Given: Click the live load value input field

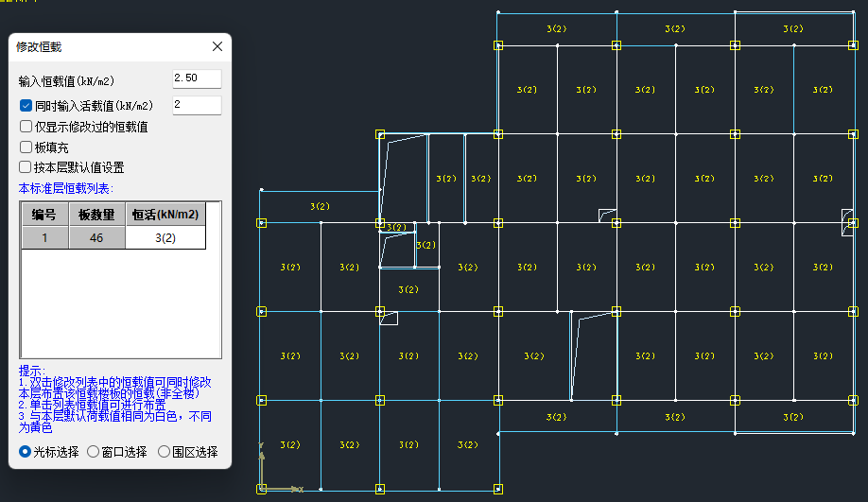Looking at the screenshot, I should pos(197,105).
